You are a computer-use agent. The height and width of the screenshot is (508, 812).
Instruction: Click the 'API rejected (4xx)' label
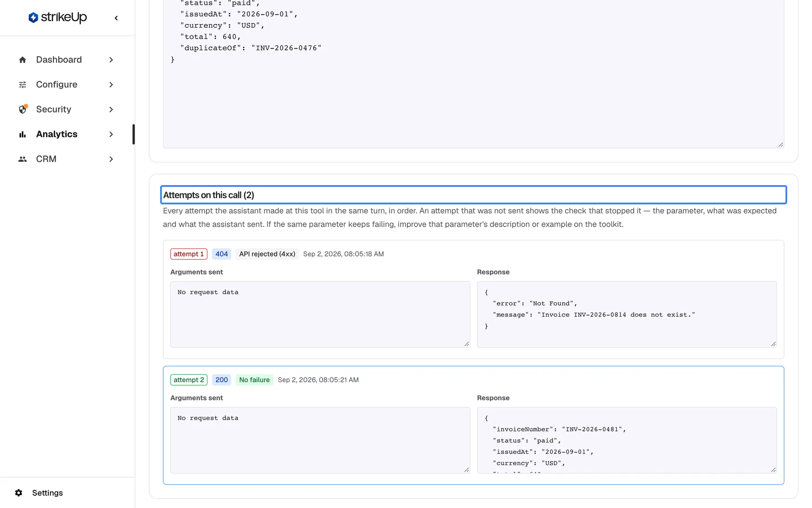point(267,254)
